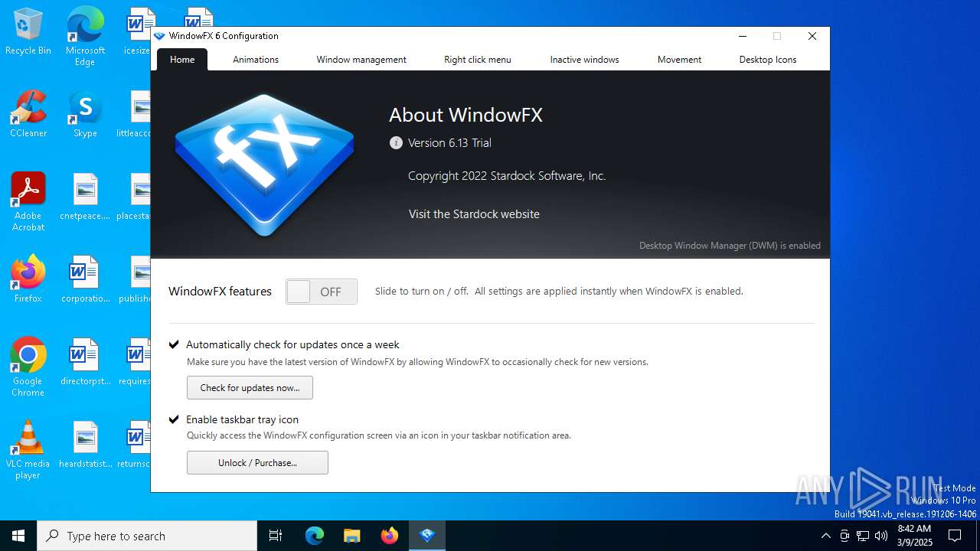
Task: Open the network tray icon
Action: coord(863,536)
